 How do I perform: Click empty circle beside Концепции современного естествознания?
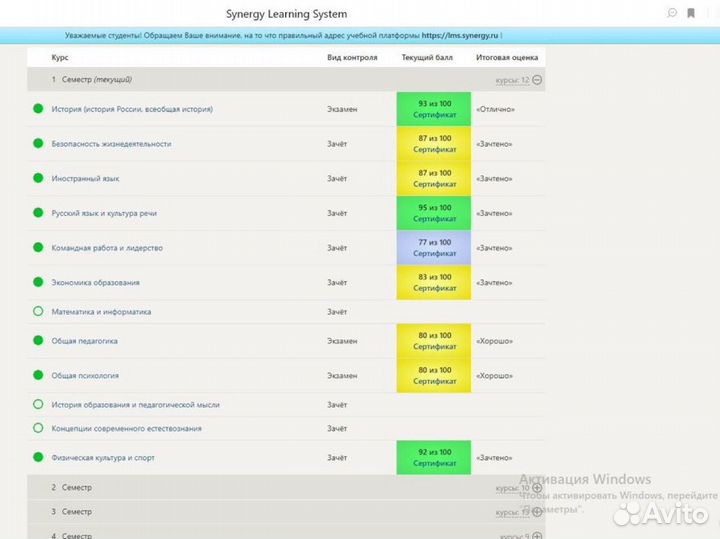point(38,428)
